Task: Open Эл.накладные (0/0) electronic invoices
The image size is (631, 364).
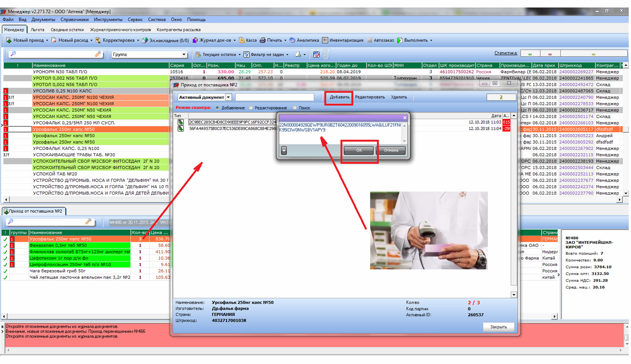Action: 165,40
